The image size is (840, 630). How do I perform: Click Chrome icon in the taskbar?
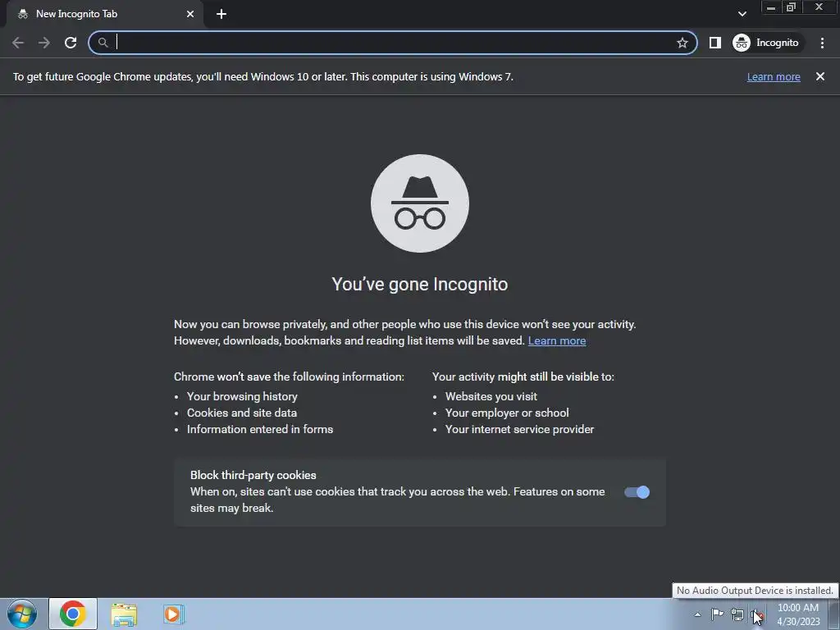(73, 614)
